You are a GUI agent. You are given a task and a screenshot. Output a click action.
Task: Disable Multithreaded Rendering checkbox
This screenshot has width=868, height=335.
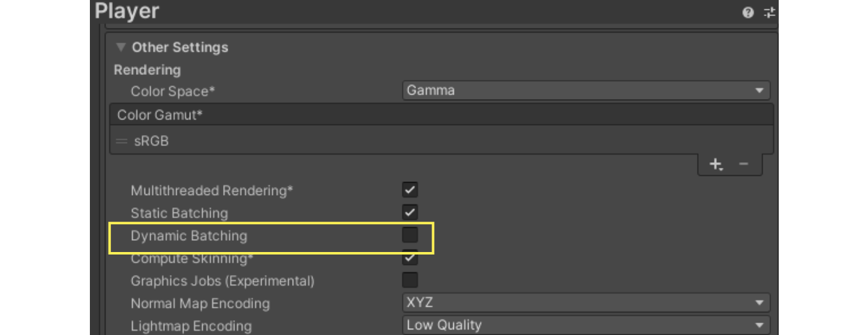click(x=410, y=190)
